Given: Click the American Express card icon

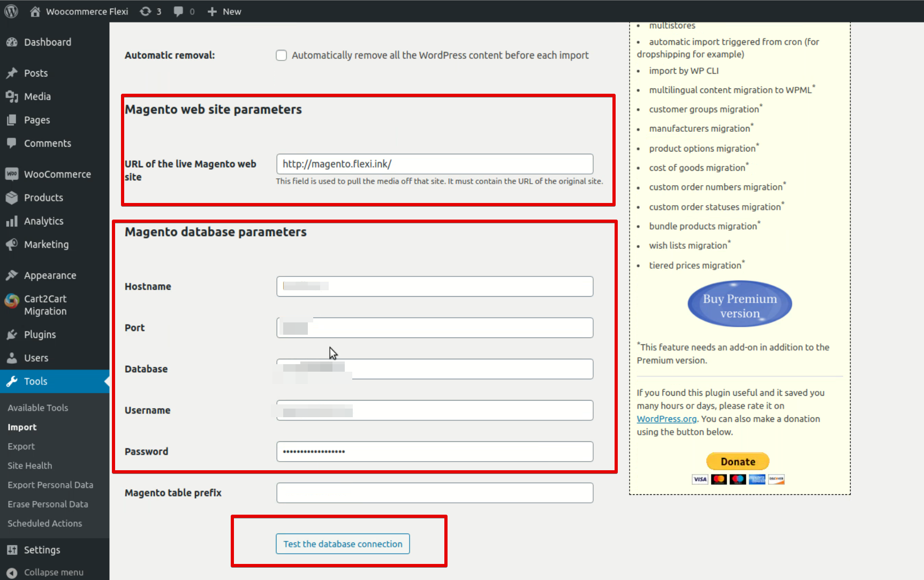Looking at the screenshot, I should click(757, 479).
